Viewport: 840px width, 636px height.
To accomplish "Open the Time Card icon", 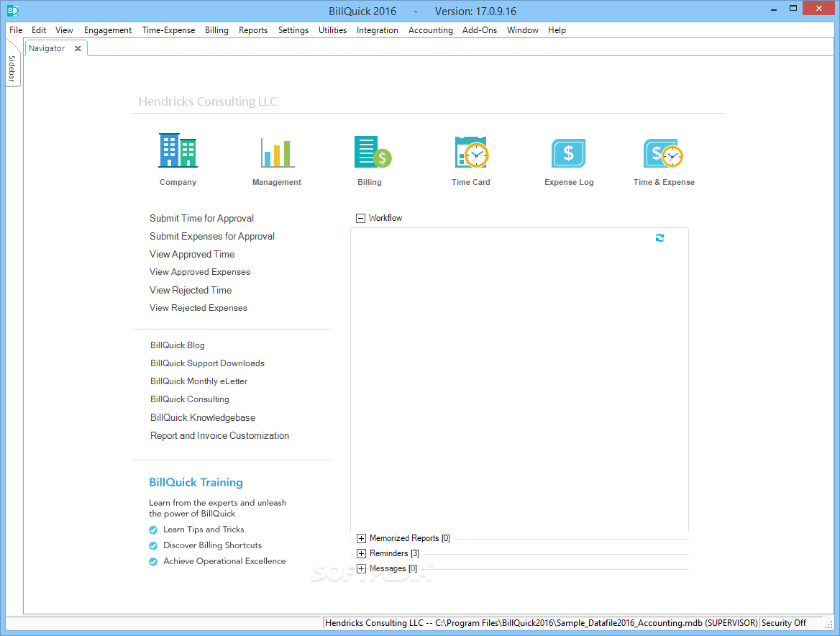I will [472, 152].
